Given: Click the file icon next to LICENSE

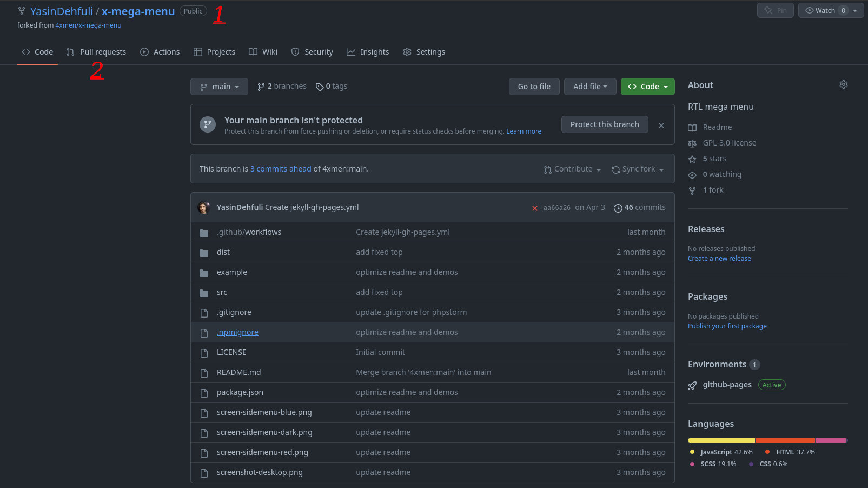Looking at the screenshot, I should click(204, 353).
